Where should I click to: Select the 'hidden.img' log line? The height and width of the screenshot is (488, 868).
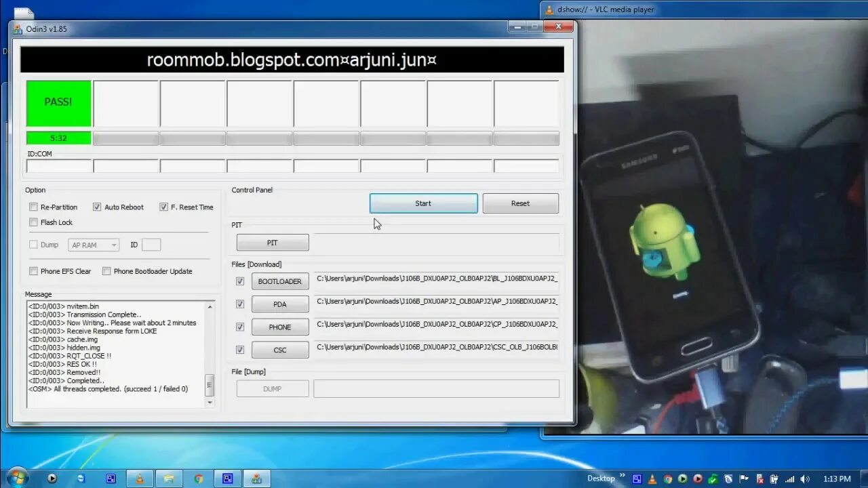click(64, 348)
